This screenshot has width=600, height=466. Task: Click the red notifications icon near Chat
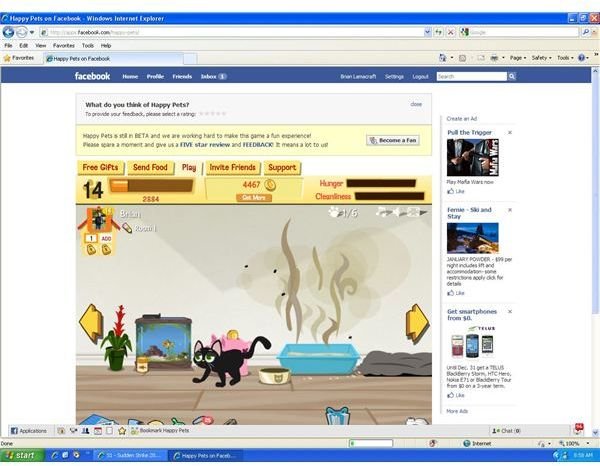click(579, 429)
